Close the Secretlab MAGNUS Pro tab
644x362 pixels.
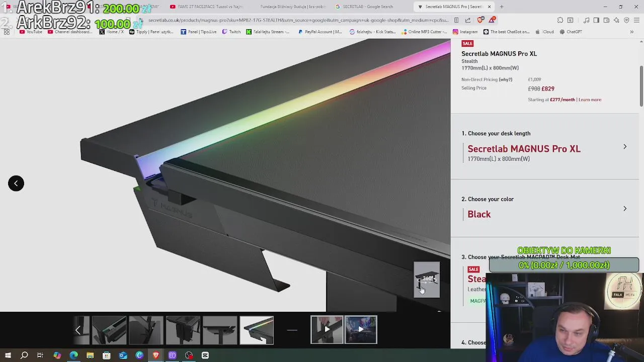pyautogui.click(x=489, y=7)
